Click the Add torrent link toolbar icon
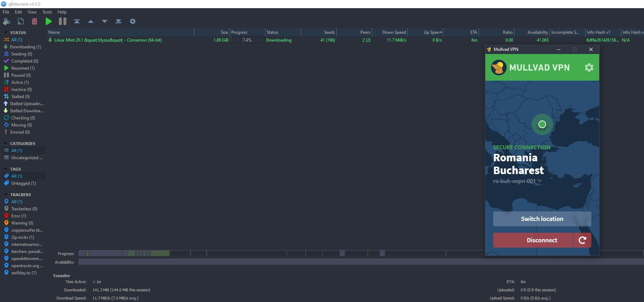644x302 pixels. (x=6, y=21)
